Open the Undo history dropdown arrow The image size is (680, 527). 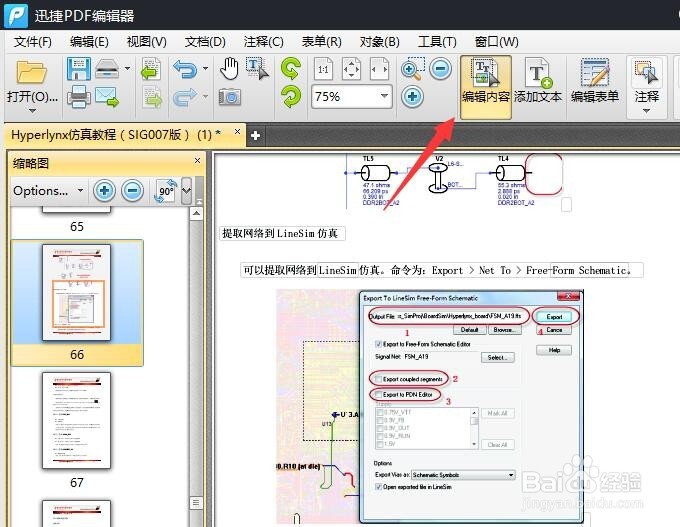point(206,69)
